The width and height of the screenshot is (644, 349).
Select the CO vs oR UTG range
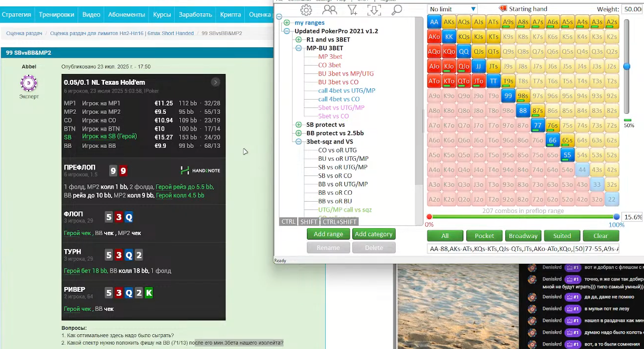click(x=338, y=150)
